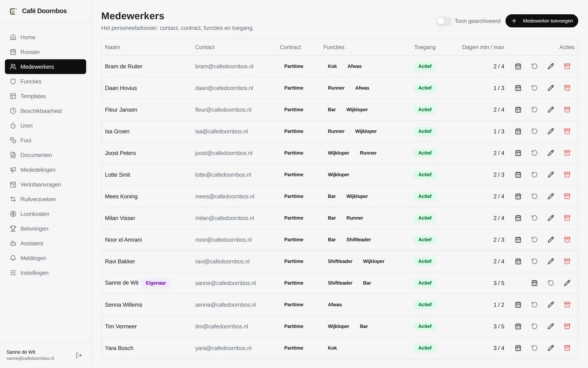Edit Mees Koning with pencil icon
The height and width of the screenshot is (368, 588).
[x=551, y=196]
